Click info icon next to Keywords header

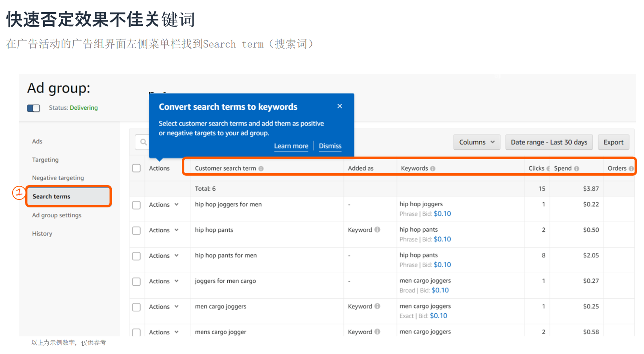coord(433,169)
